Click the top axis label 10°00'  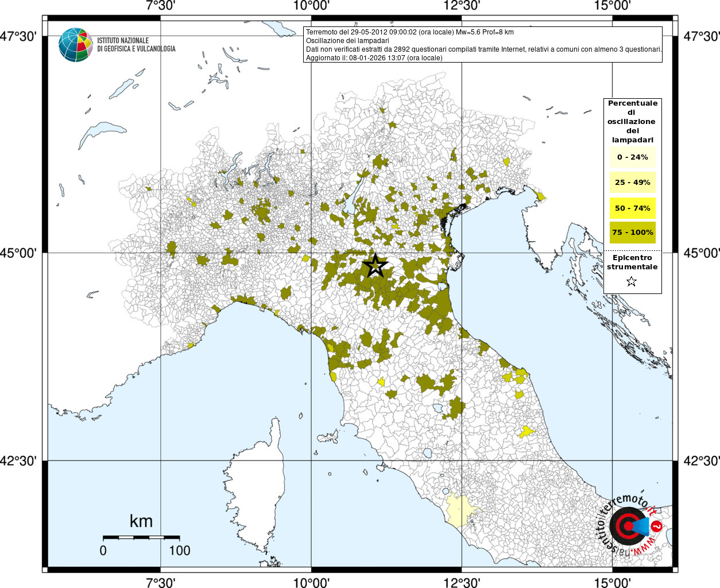(x=311, y=6)
